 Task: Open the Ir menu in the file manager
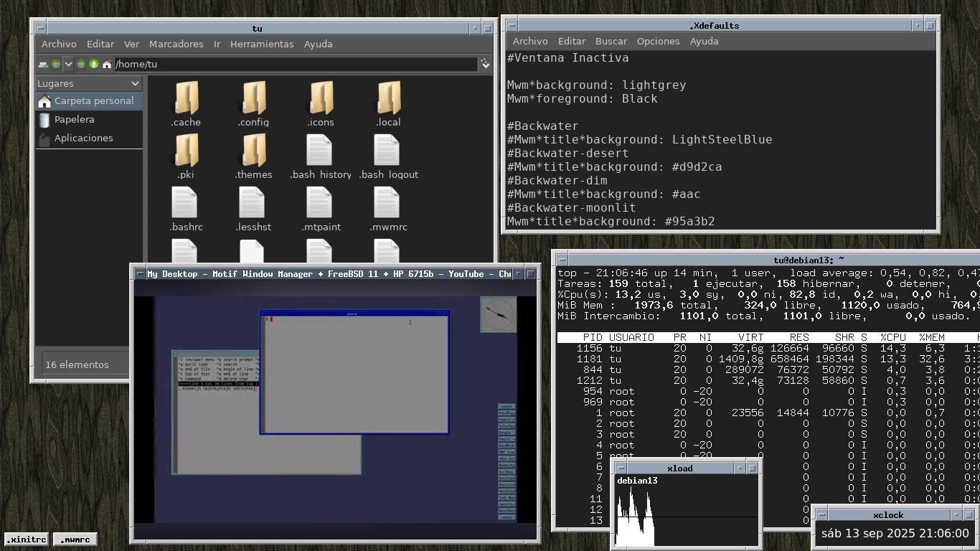(217, 44)
